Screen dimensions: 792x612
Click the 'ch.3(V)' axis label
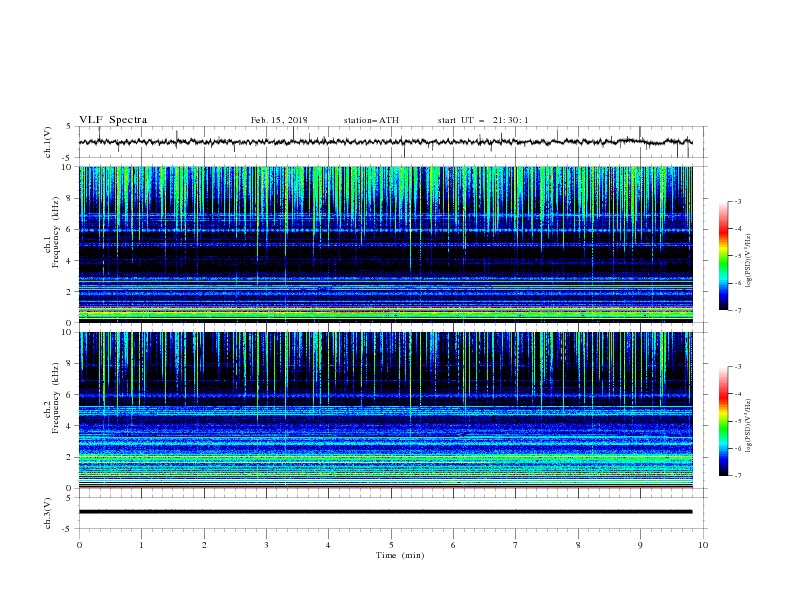point(48,513)
